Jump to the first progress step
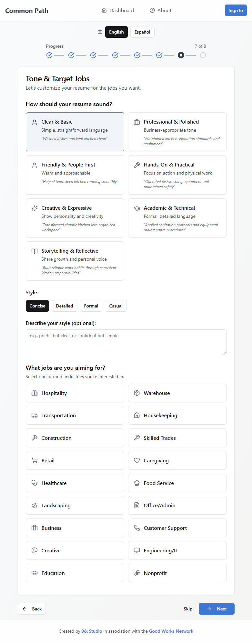 49,55
